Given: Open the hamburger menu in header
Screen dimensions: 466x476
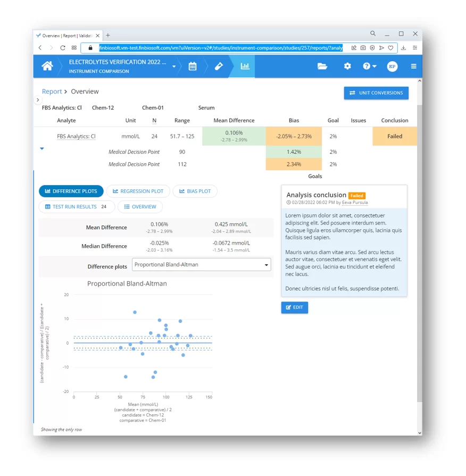Looking at the screenshot, I should click(x=413, y=66).
